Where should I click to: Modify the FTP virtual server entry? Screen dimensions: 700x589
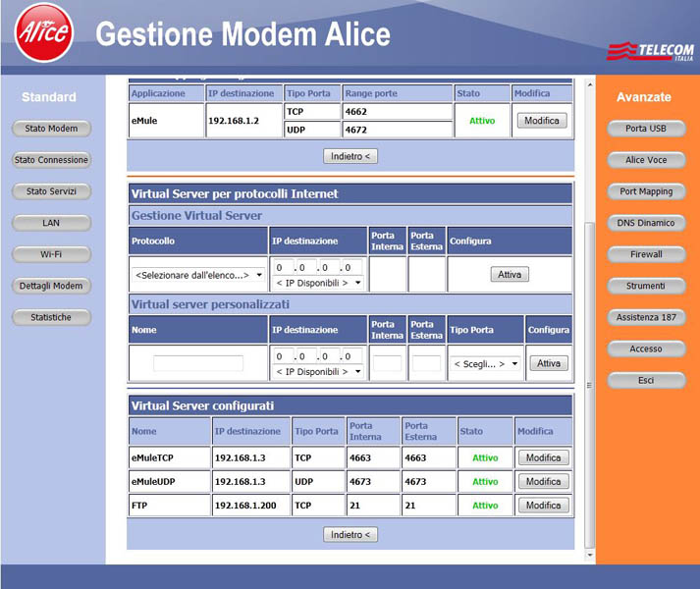(x=542, y=506)
